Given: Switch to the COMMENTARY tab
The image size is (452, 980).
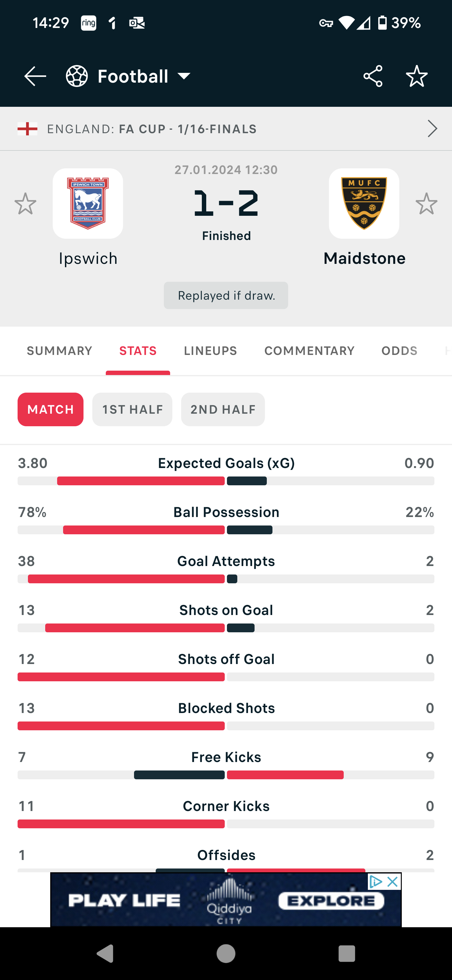Looking at the screenshot, I should click(x=309, y=350).
